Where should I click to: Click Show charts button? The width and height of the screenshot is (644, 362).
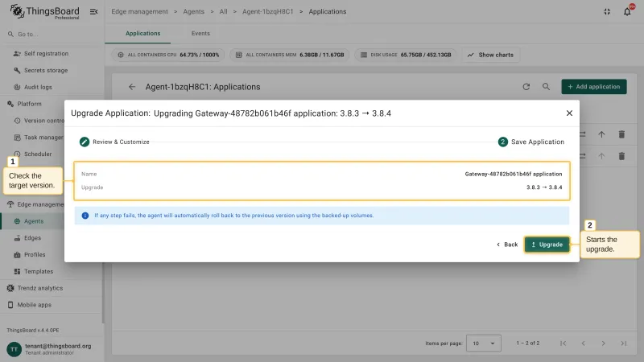[491, 55]
